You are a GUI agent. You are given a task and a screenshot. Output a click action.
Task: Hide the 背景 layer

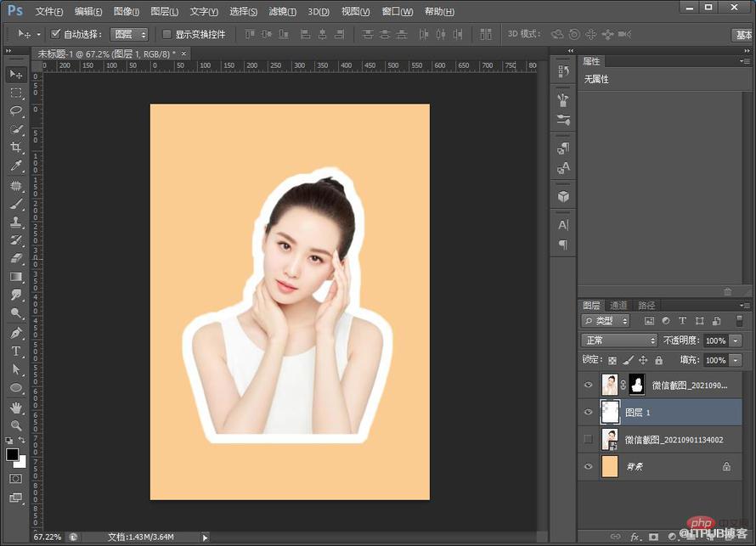point(588,466)
